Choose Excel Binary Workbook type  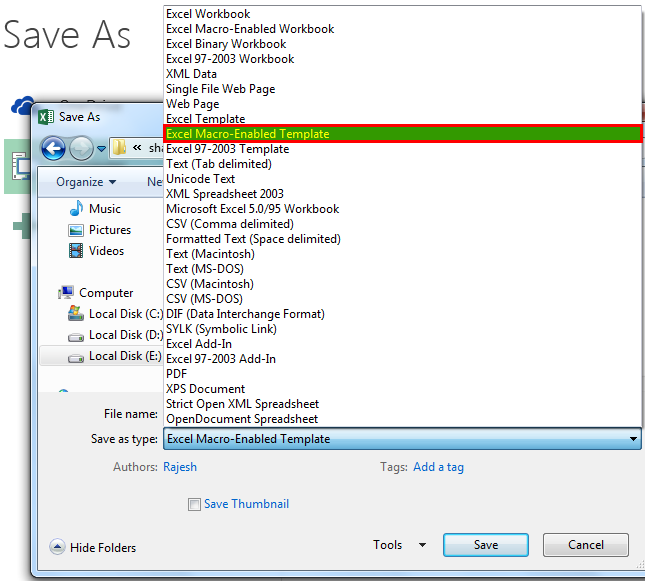coord(402,44)
